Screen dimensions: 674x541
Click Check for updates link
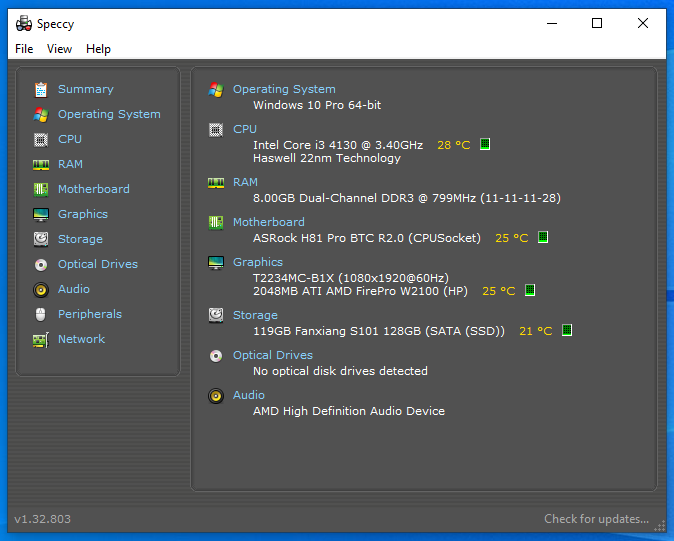click(597, 519)
